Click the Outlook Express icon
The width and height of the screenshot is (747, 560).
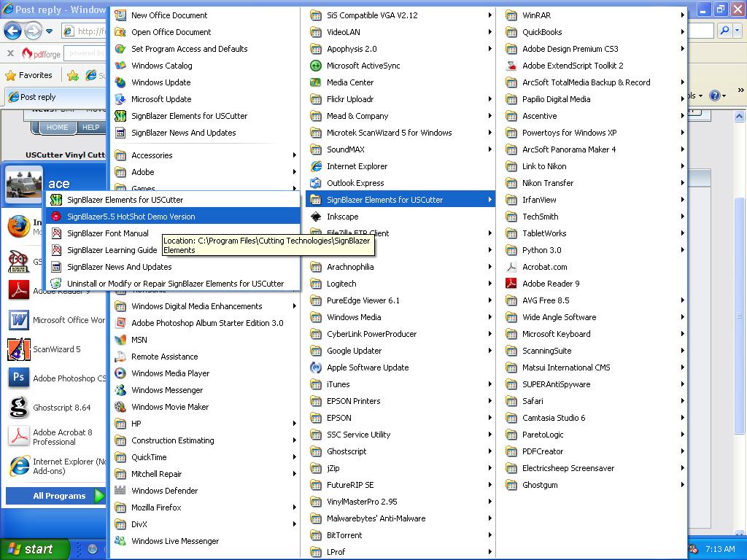click(x=316, y=183)
